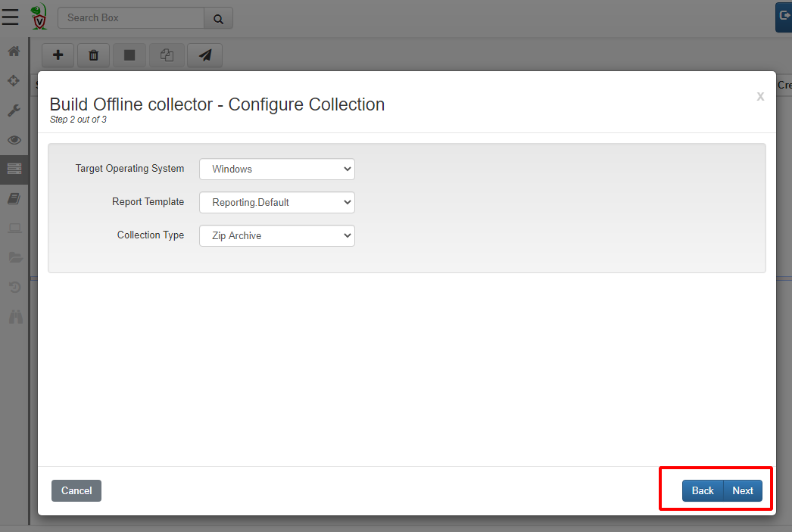Open Notebooks book icon in sidebar

point(14,198)
